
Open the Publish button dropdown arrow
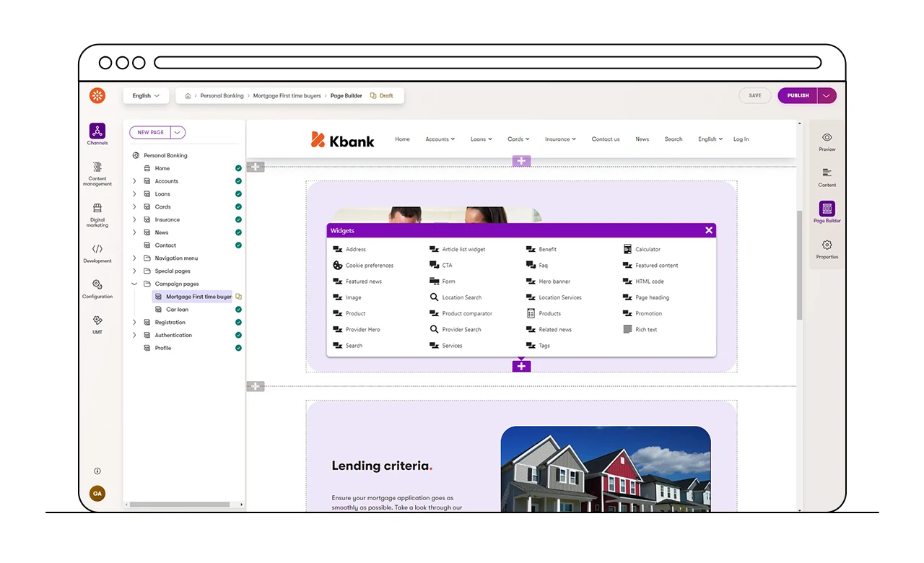tap(827, 95)
